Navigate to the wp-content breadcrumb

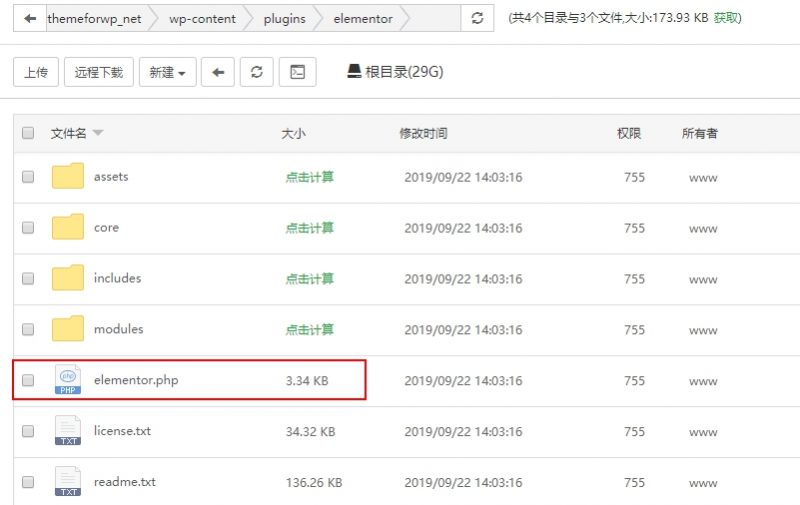(202, 19)
